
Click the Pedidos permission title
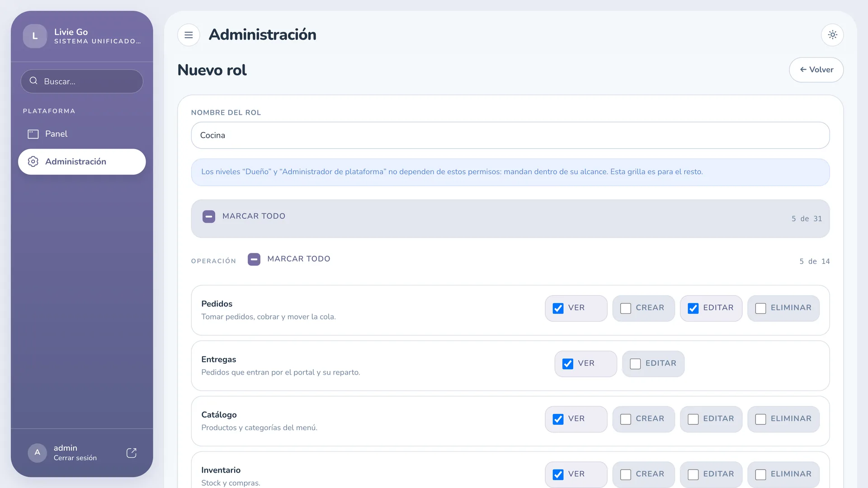click(x=217, y=304)
